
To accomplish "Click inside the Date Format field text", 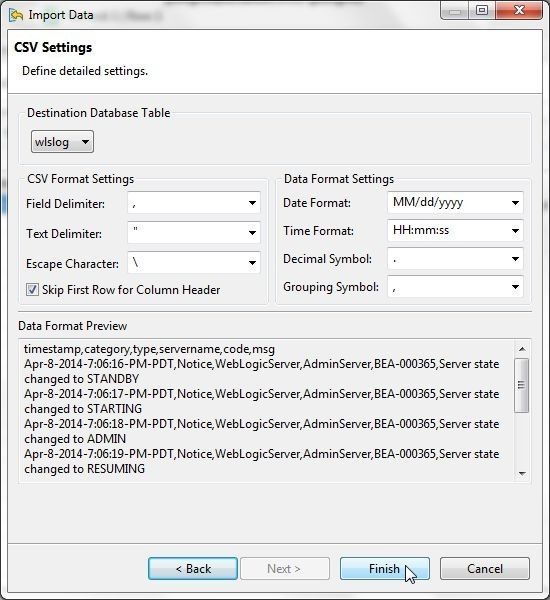I will (428, 202).
